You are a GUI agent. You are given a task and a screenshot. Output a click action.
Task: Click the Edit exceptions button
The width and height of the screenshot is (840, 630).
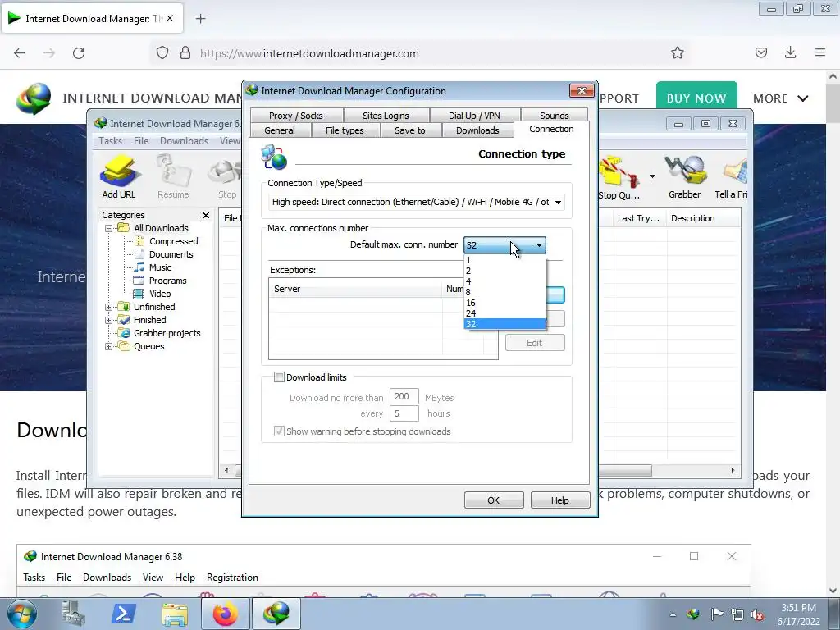tap(535, 343)
